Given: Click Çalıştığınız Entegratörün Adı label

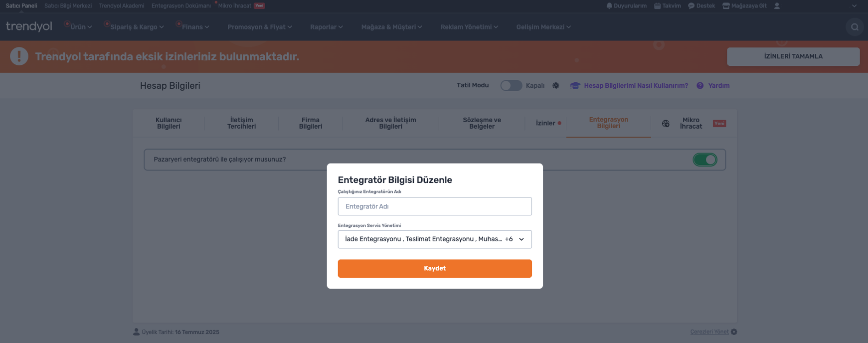Looking at the screenshot, I should (369, 191).
